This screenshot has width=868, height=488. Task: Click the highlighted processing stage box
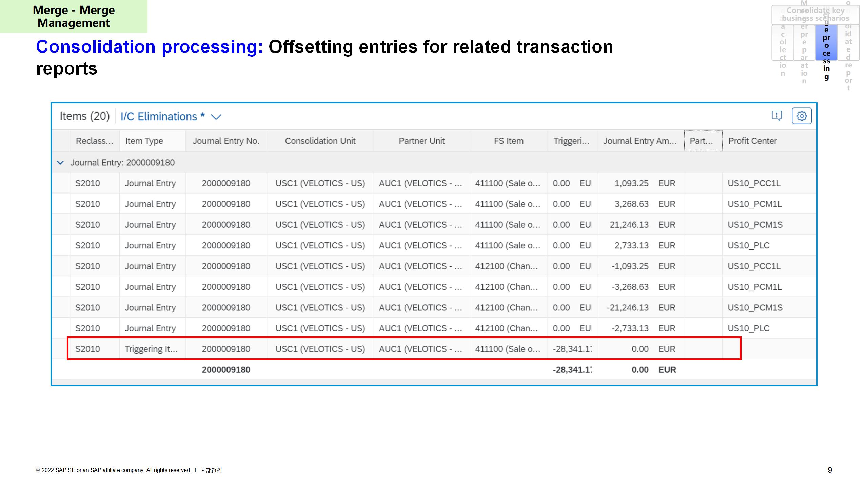point(826,42)
